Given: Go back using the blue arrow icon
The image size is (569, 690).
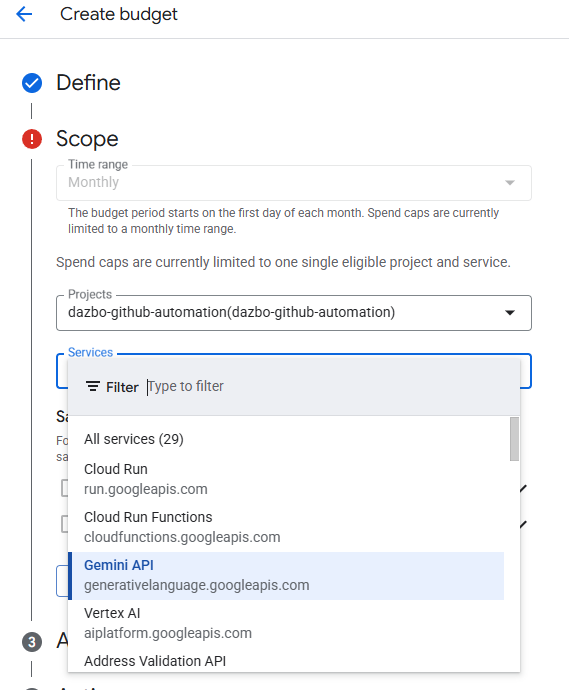Looking at the screenshot, I should click(24, 14).
